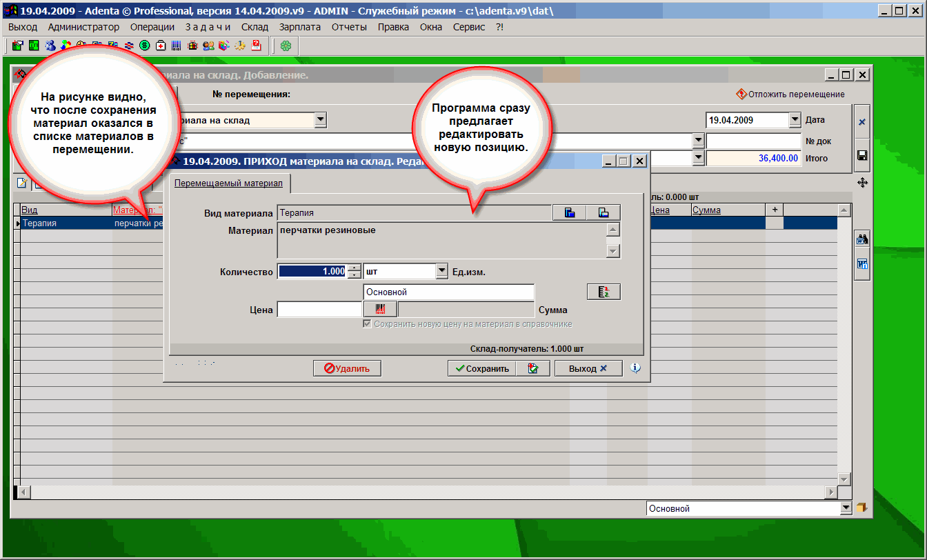Increase Количество with the spinner up arrow

(355, 268)
